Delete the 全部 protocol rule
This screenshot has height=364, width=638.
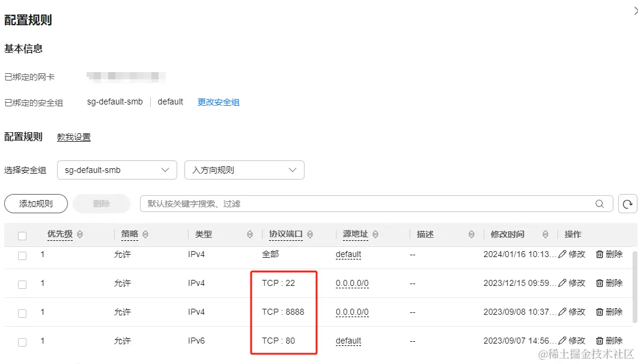(x=609, y=254)
